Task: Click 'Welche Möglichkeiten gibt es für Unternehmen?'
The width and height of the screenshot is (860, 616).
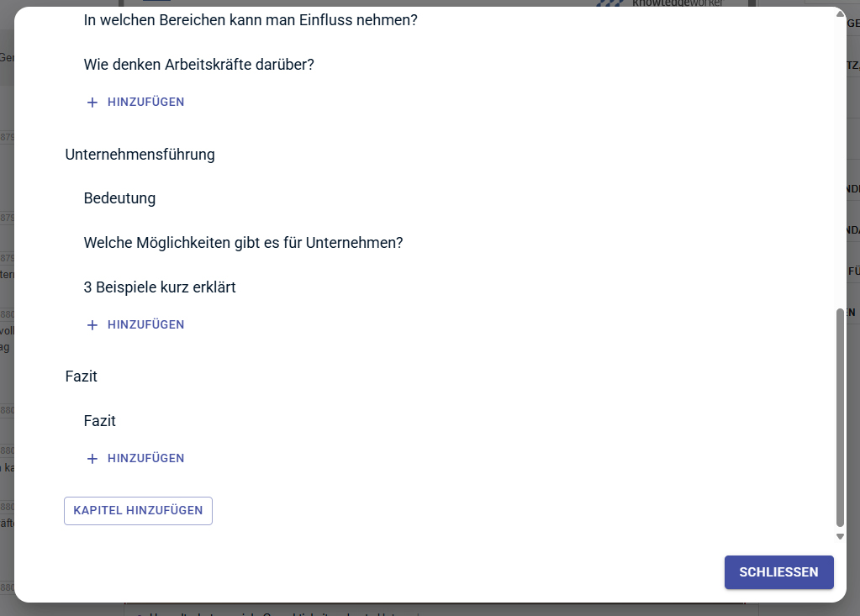Action: [x=243, y=243]
